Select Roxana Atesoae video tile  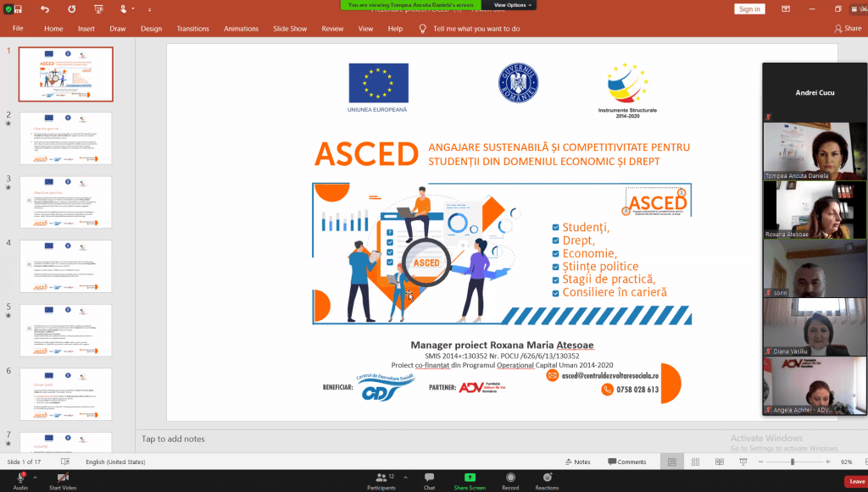[815, 210]
